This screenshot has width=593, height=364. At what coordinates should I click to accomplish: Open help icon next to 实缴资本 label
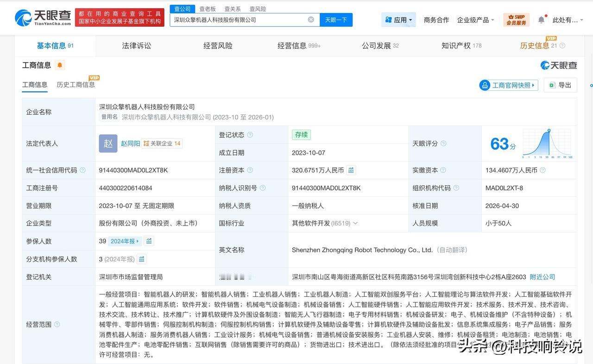443,170
